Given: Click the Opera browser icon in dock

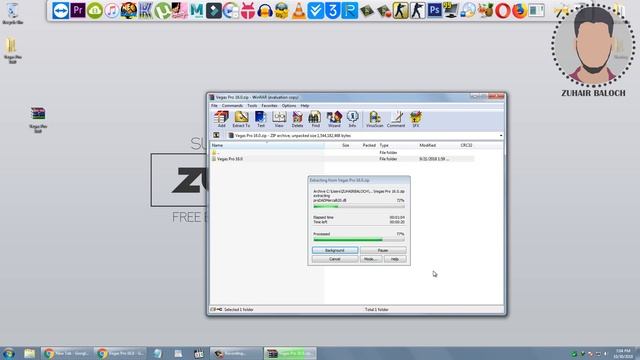Looking at the screenshot, I should 502,11.
